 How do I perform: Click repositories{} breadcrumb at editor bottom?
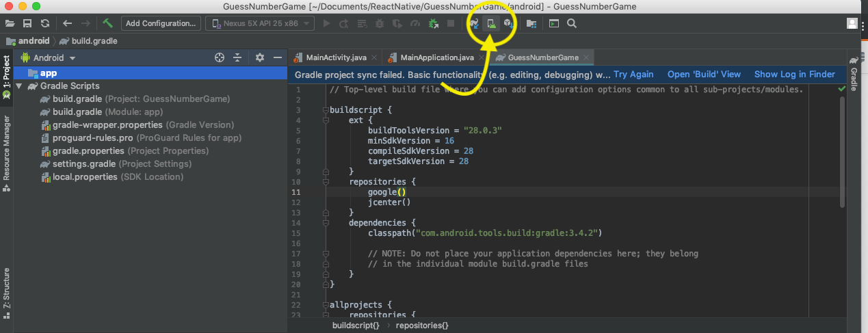[422, 325]
